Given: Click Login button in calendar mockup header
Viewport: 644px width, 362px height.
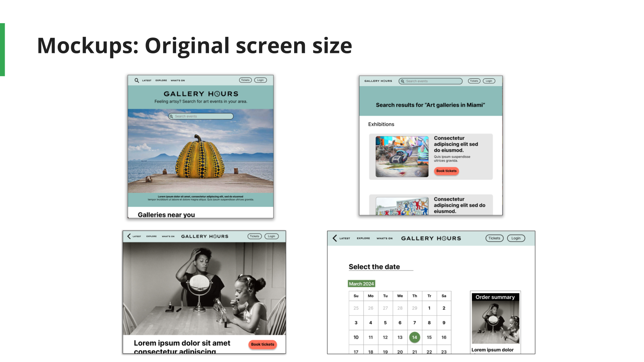Looking at the screenshot, I should pyautogui.click(x=516, y=238).
